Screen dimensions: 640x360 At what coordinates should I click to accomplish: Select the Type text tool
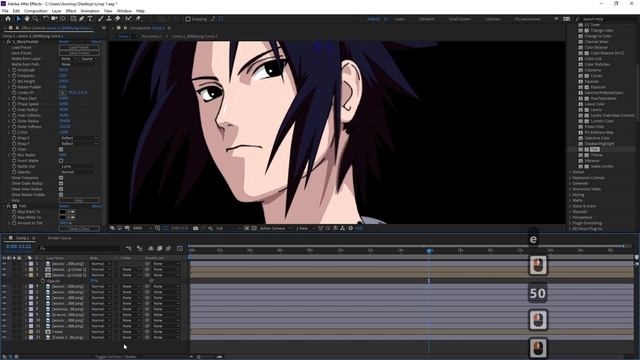(x=90, y=19)
